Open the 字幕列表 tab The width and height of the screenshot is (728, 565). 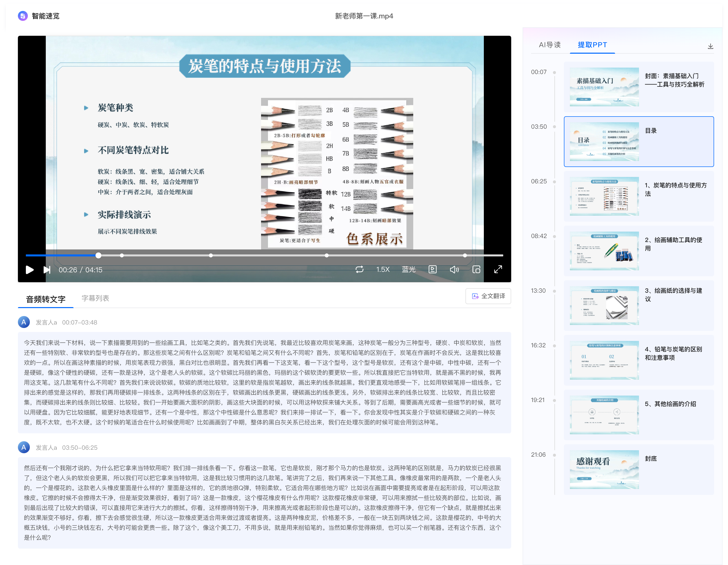tap(95, 298)
